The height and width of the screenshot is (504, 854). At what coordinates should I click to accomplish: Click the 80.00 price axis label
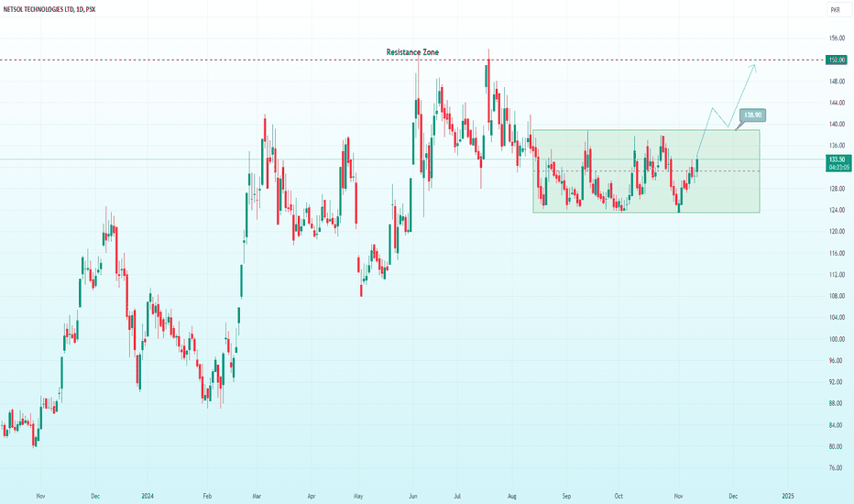[x=836, y=447]
